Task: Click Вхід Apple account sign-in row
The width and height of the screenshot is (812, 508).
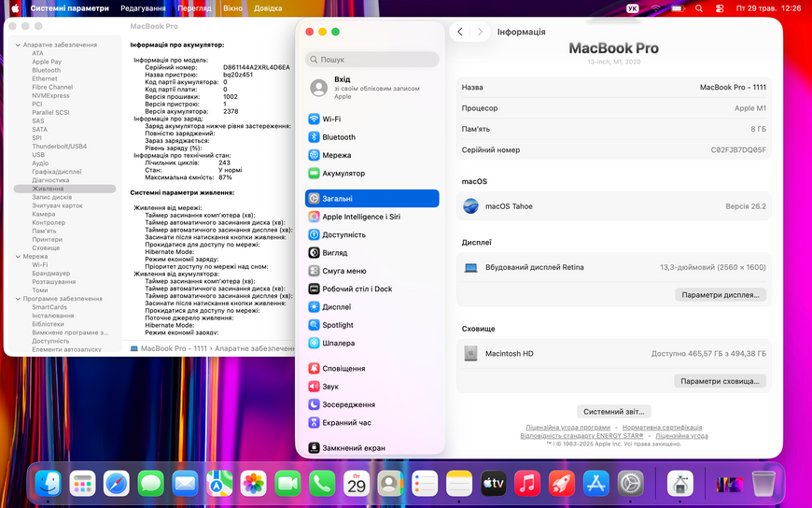Action: click(371, 89)
